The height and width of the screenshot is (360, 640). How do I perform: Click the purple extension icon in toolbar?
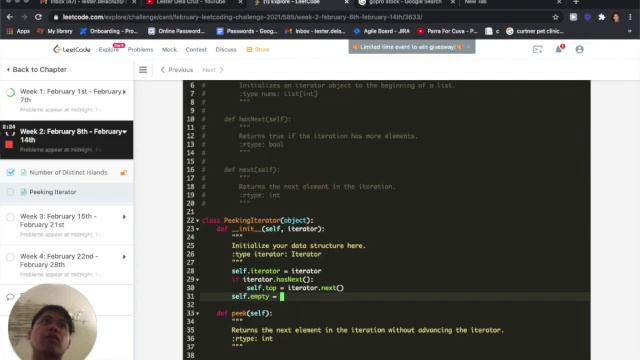(588, 17)
